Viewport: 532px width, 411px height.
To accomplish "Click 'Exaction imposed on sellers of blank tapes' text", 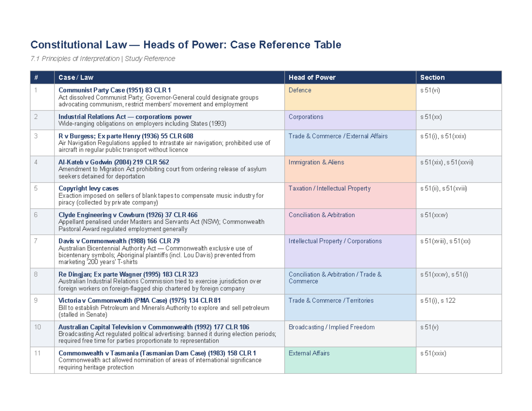I will coord(161,199).
